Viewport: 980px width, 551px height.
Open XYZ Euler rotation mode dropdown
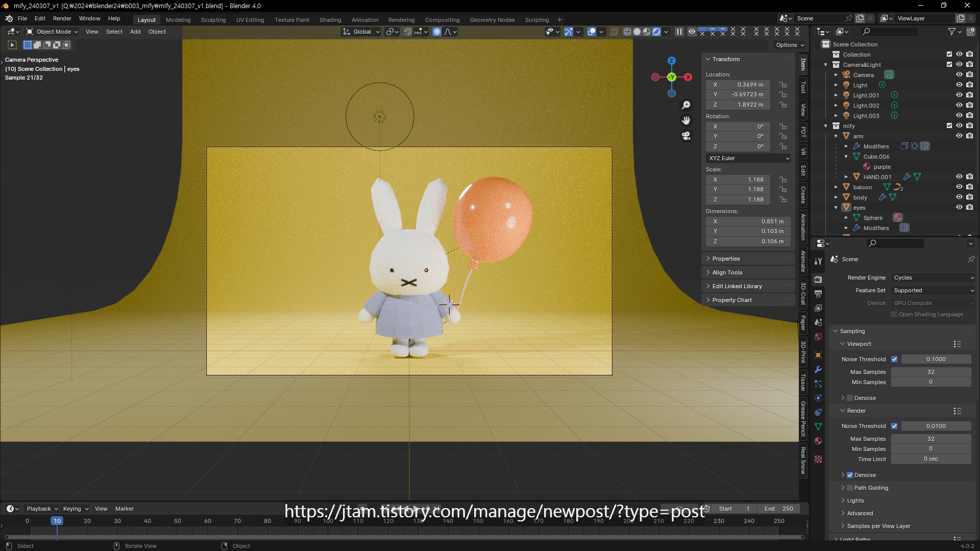point(748,158)
